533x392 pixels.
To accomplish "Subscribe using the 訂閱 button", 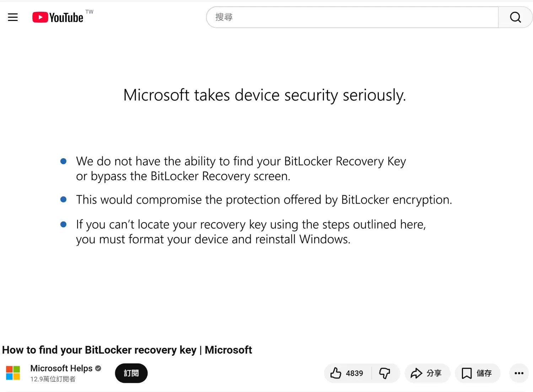I will (x=131, y=373).
